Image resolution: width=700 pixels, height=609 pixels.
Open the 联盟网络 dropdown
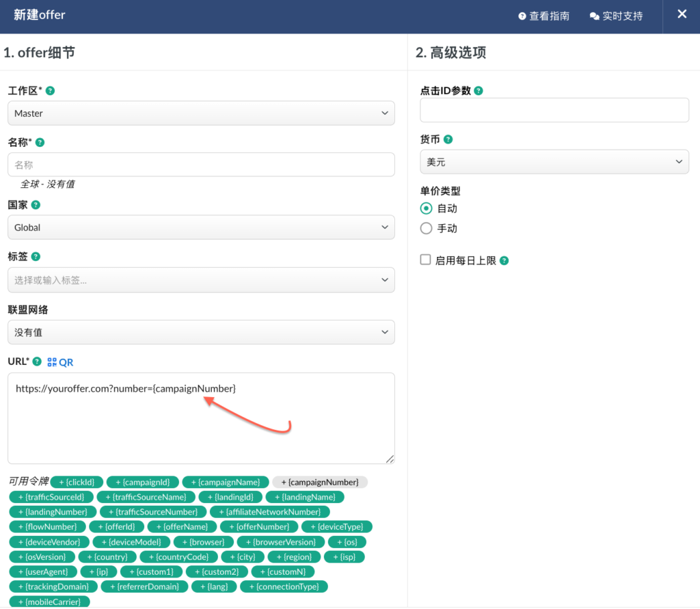(201, 333)
